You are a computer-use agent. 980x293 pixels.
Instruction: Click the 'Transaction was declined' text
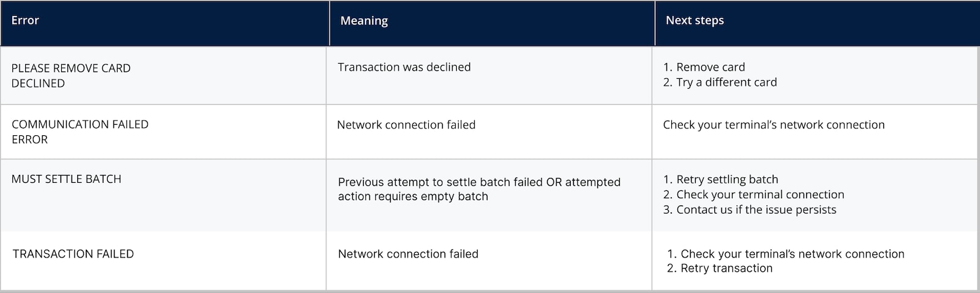coord(404,67)
